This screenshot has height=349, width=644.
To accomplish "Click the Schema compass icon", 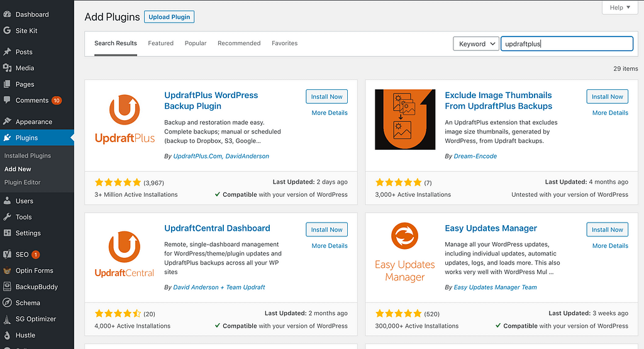I will (x=7, y=302).
